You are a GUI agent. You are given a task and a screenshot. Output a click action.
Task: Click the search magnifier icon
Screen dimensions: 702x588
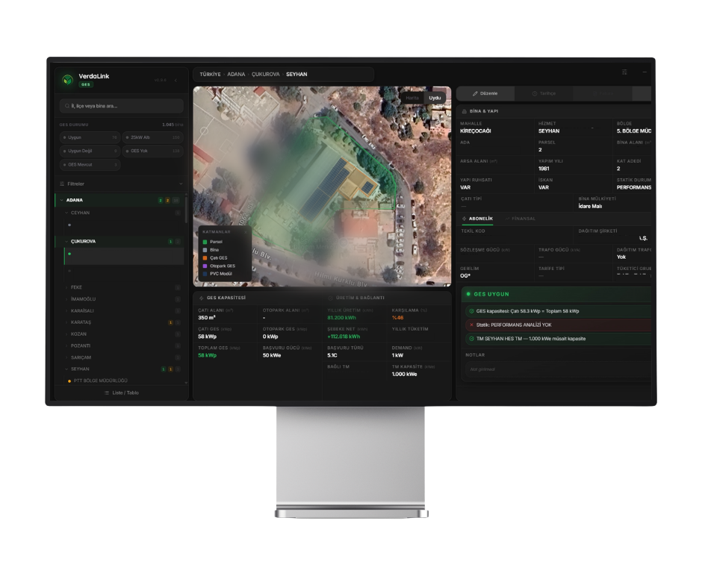[67, 106]
